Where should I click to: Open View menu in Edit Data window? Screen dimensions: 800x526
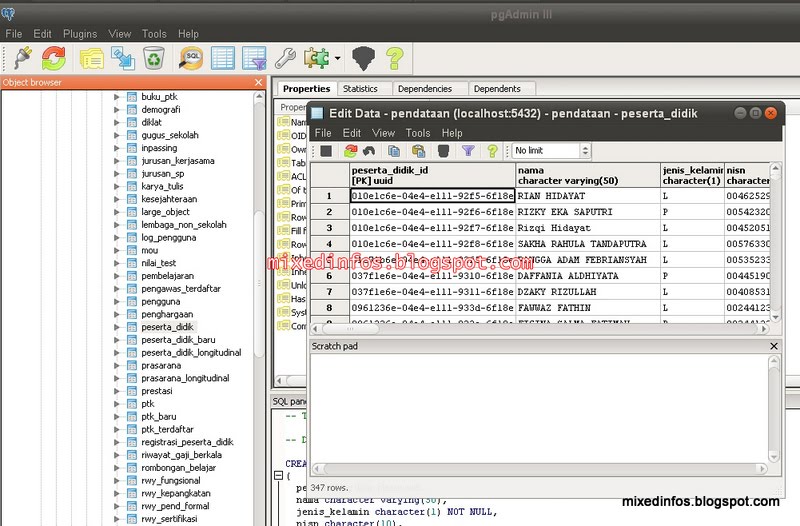pyautogui.click(x=384, y=133)
